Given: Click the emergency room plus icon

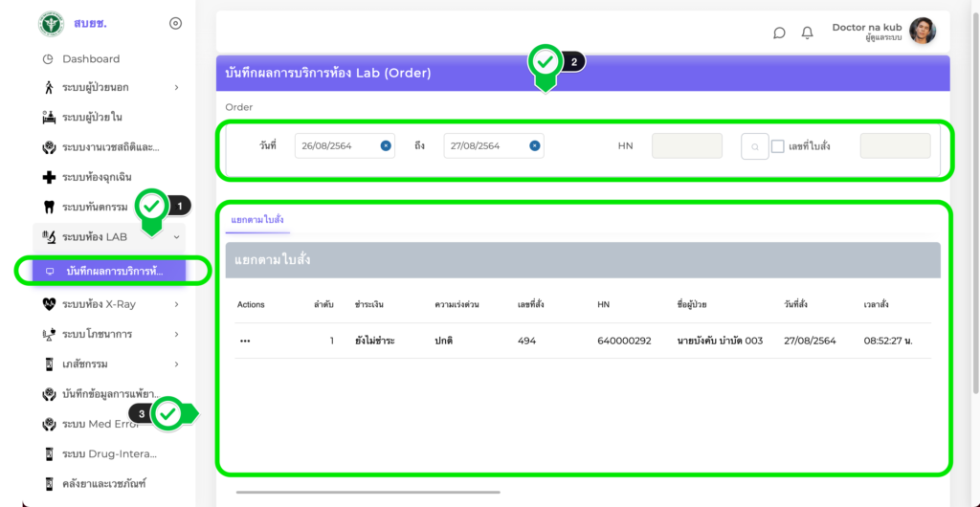Looking at the screenshot, I should [49, 177].
